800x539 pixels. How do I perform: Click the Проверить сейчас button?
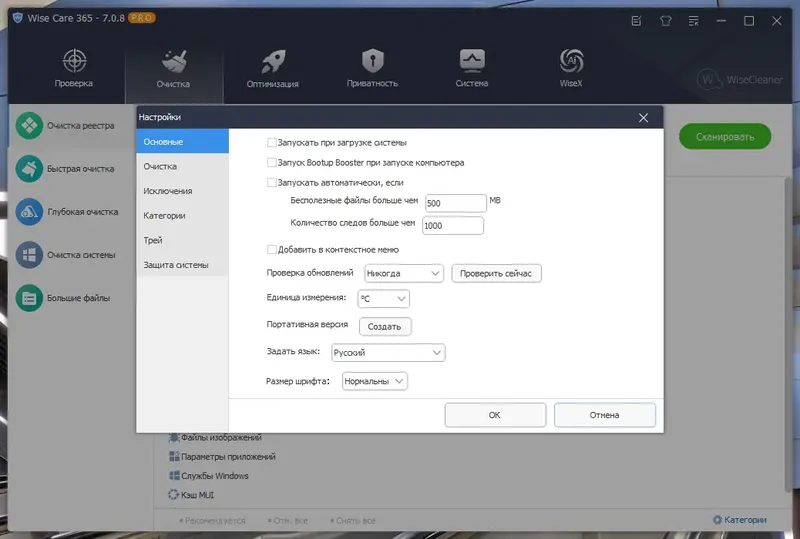[496, 273]
